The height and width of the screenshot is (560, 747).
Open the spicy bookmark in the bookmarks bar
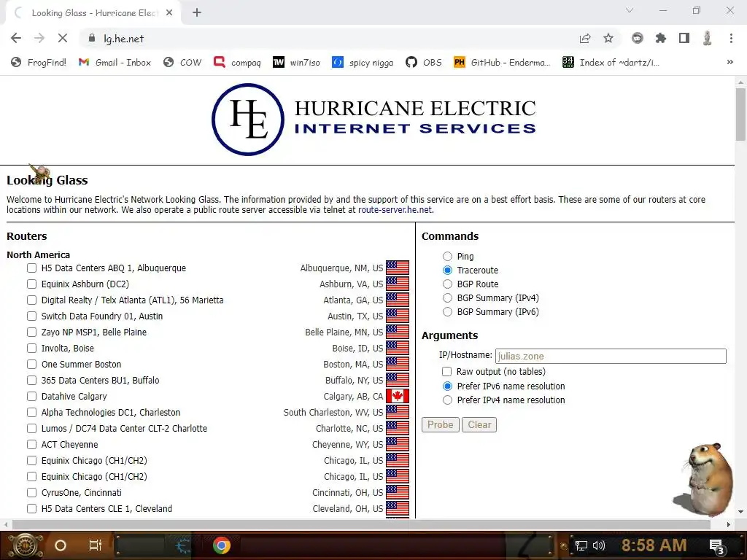[x=363, y=63]
